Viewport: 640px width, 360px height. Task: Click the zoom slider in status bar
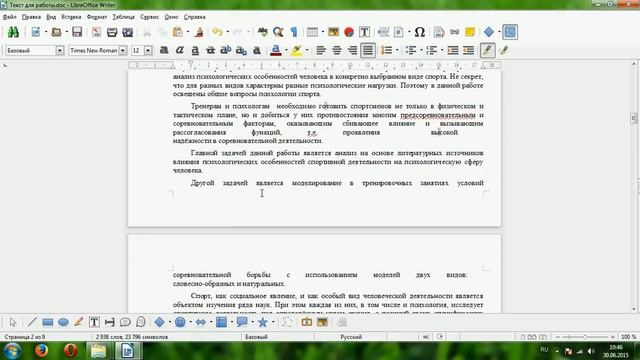pyautogui.click(x=585, y=337)
